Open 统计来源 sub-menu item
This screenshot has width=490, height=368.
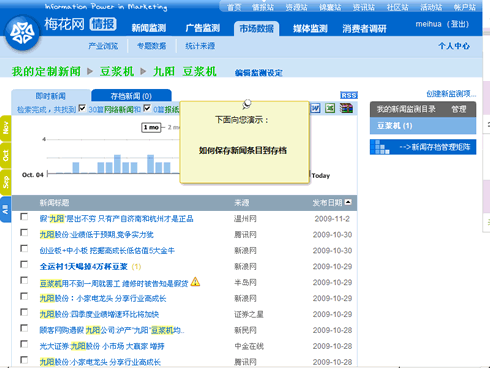tap(200, 46)
